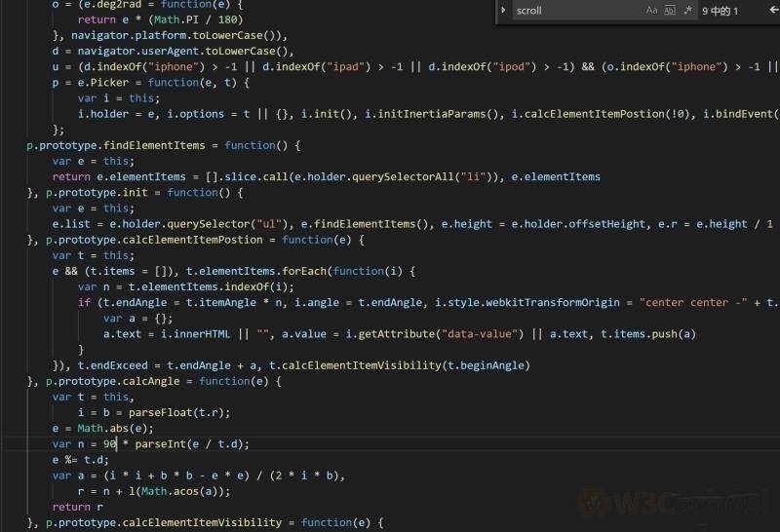Viewport: 780px width, 532px height.
Task: Toggle Match Case in find widget
Action: tap(651, 11)
